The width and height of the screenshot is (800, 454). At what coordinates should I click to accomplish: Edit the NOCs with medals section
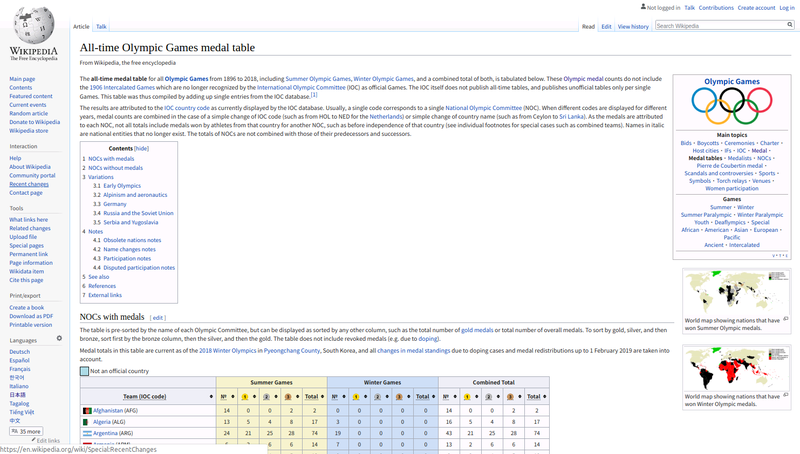click(x=158, y=318)
